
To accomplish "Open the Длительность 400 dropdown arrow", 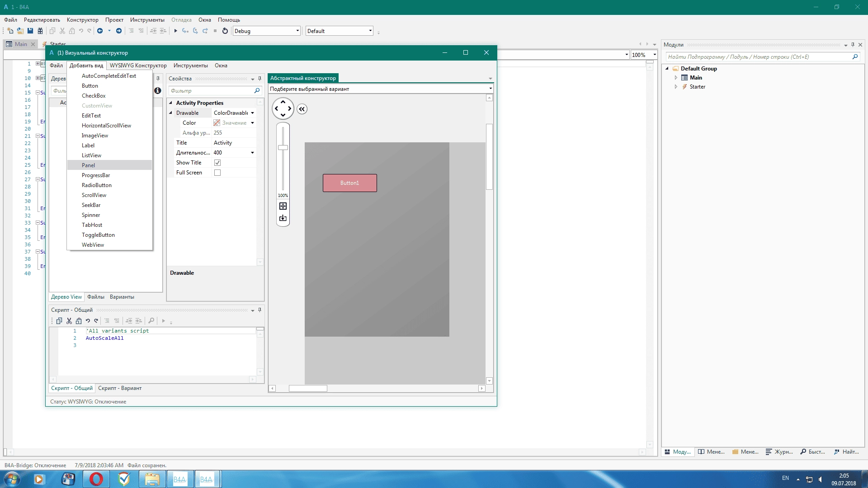I will 252,153.
